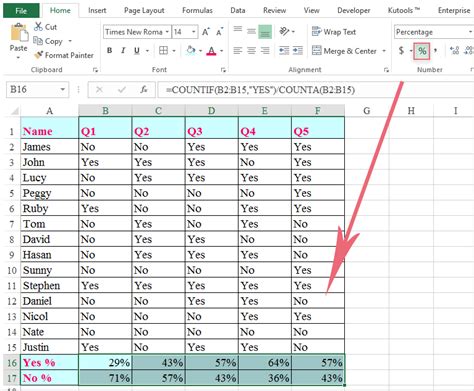Confirm formula entry checkmark
Image resolution: width=474 pixels, height=391 pixels.
click(x=122, y=90)
